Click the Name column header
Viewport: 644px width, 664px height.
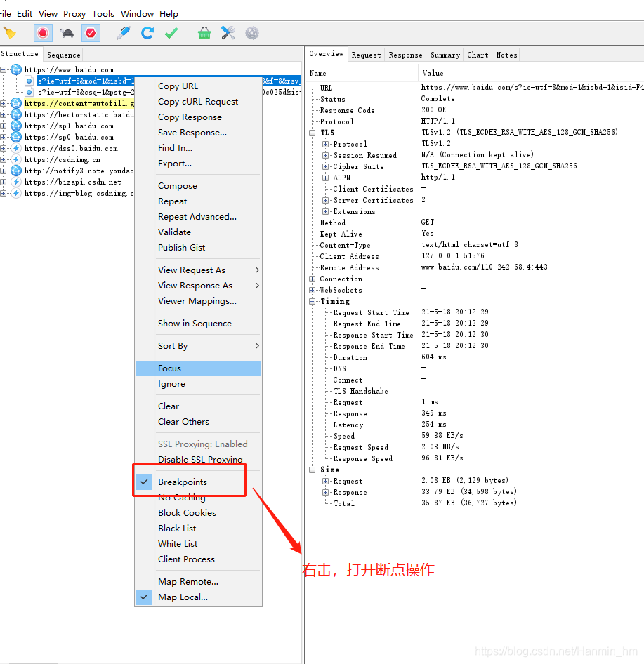click(x=362, y=73)
